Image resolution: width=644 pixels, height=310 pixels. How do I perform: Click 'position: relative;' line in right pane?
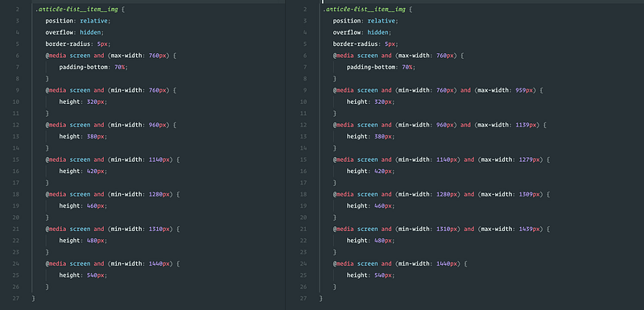coord(365,21)
